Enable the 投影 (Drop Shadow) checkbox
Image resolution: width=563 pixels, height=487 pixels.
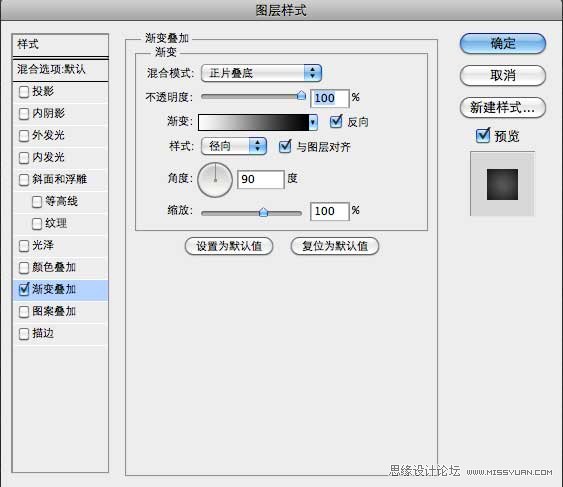pyautogui.click(x=24, y=92)
